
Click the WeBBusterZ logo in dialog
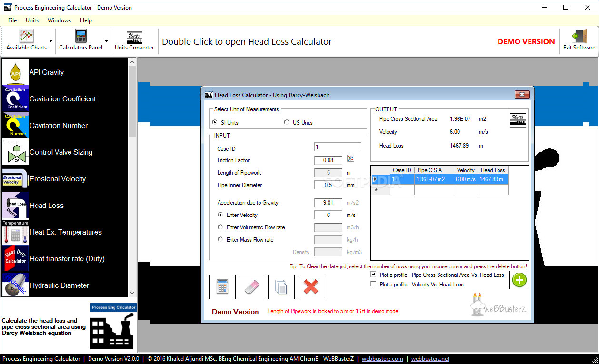[498, 304]
